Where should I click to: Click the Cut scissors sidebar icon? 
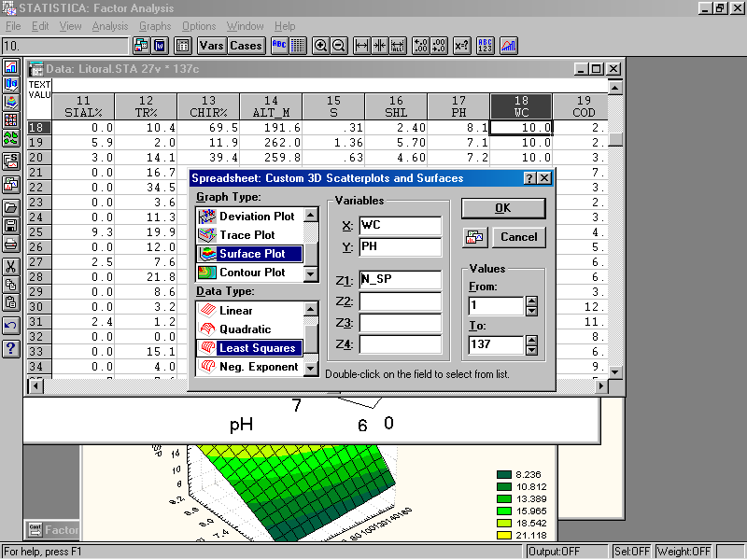[11, 267]
